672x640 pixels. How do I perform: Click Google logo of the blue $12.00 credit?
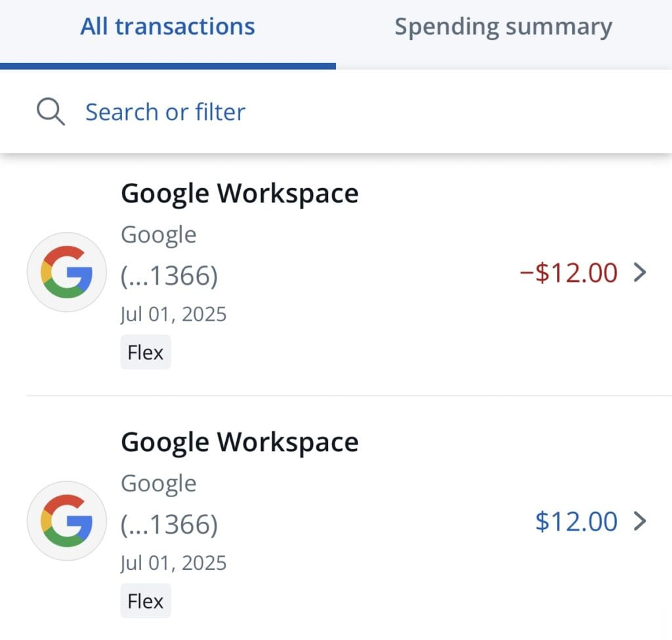tap(66, 521)
